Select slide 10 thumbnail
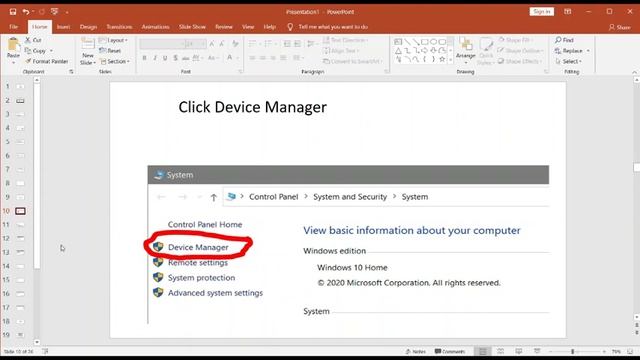Screen dimensions: 640x360 pyautogui.click(x=20, y=211)
